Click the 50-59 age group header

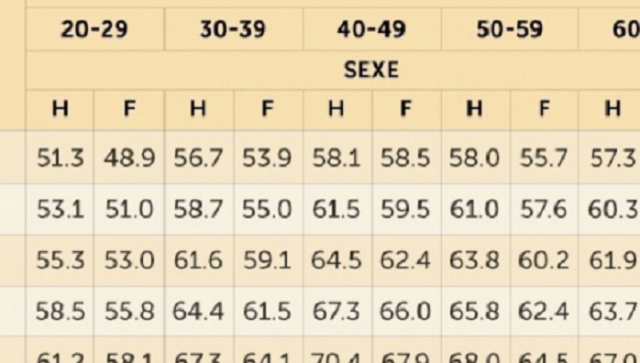(509, 29)
